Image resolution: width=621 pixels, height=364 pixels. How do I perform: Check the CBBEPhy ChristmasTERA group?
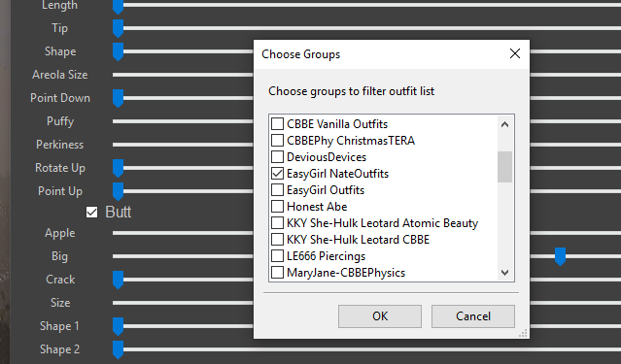coord(277,141)
